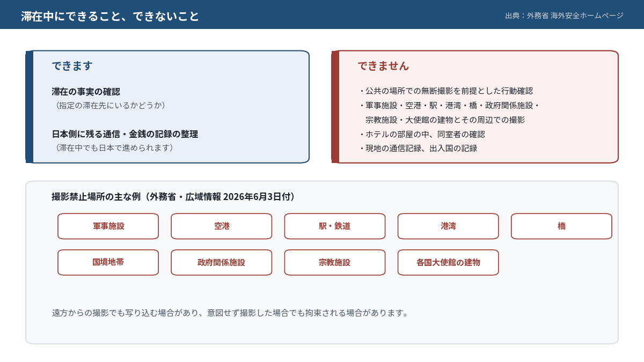
Task: Click the footnote starting 遠方からの撮影でも
Action: 230,313
